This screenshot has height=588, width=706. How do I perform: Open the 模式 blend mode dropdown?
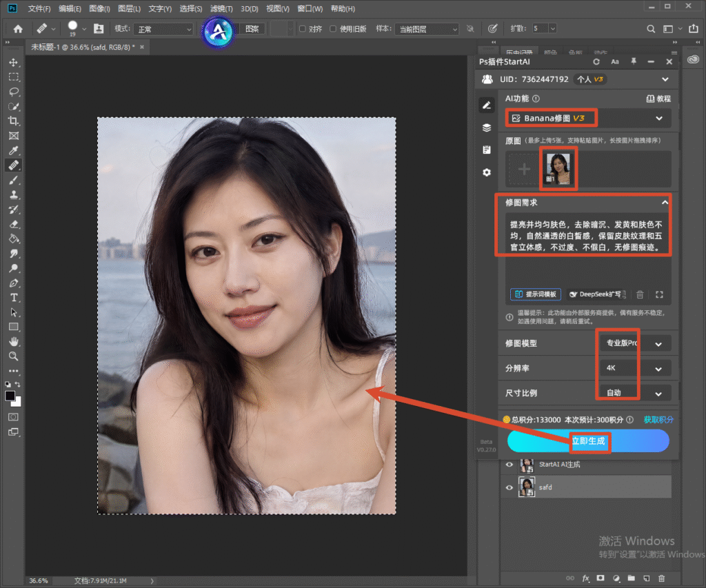click(x=164, y=29)
